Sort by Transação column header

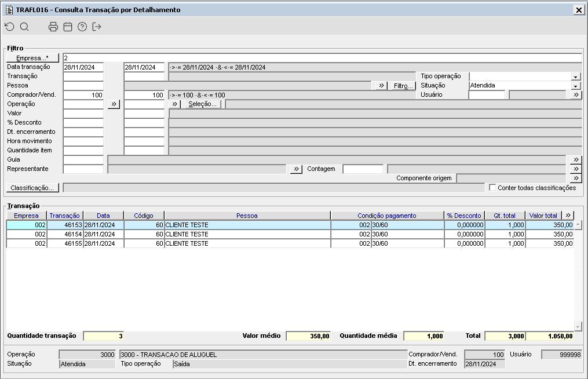tap(64, 216)
